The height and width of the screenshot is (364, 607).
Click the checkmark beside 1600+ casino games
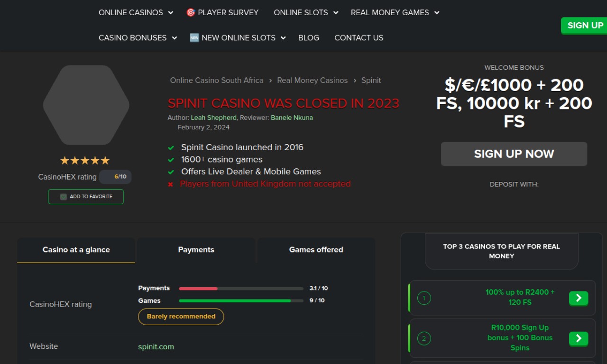click(171, 160)
